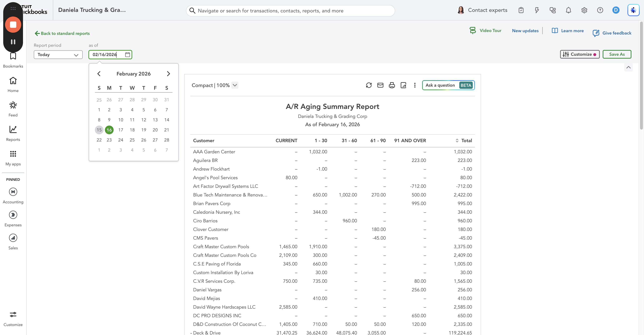Select February 20 in the calendar
This screenshot has width=644, height=335.
(x=155, y=130)
